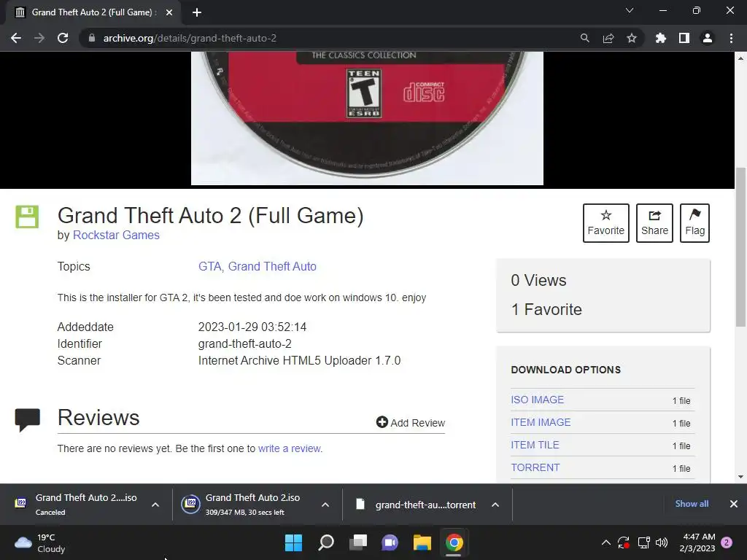This screenshot has width=747, height=560.
Task: Click the share page icon in address bar
Action: [608, 38]
